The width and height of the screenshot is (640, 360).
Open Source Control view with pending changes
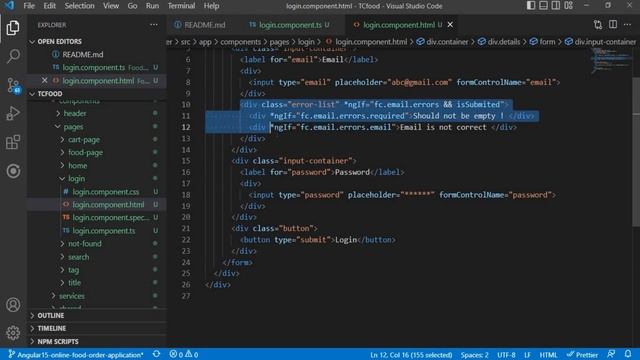pyautogui.click(x=13, y=86)
